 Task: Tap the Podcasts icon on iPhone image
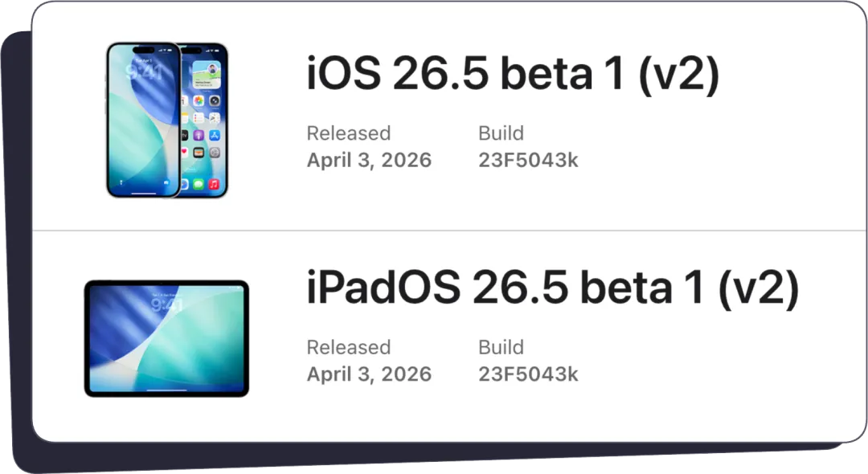[x=199, y=136]
